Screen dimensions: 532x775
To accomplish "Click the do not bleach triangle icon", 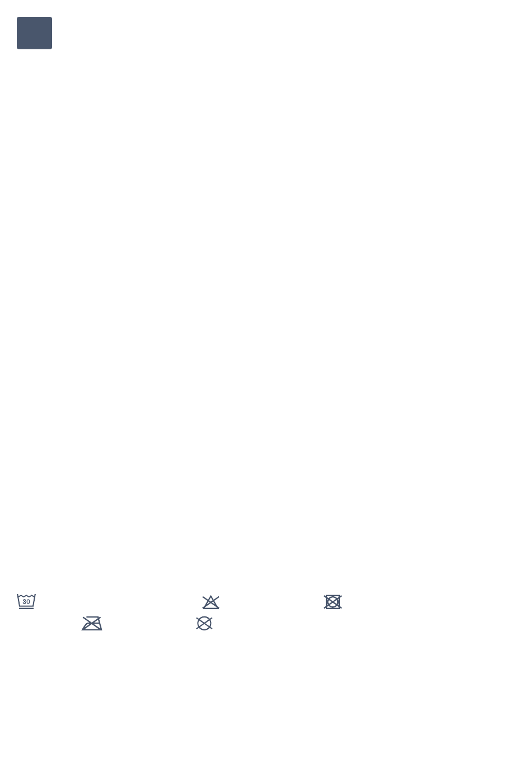I will pos(211,602).
